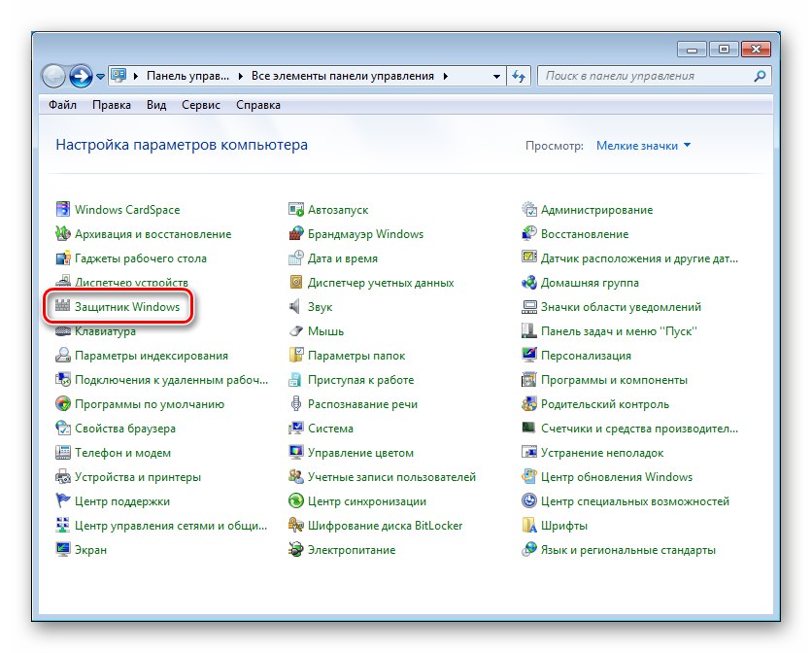The height and width of the screenshot is (653, 812).
Task: Click the Язык и региональные стандарты icon
Action: tap(528, 549)
